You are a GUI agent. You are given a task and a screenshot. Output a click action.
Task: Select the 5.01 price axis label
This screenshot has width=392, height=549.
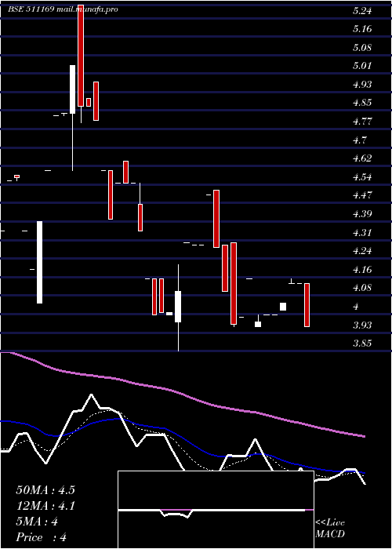(x=362, y=65)
